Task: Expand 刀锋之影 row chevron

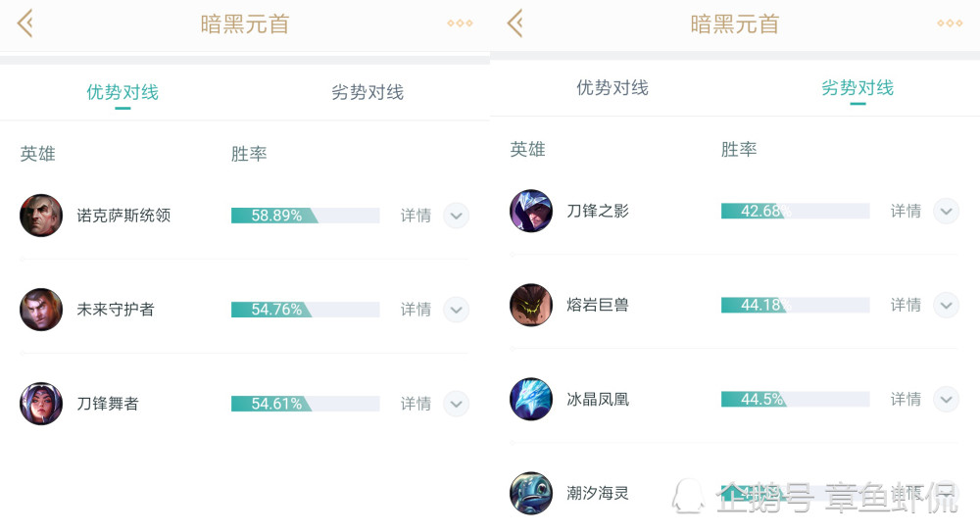Action: click(947, 212)
